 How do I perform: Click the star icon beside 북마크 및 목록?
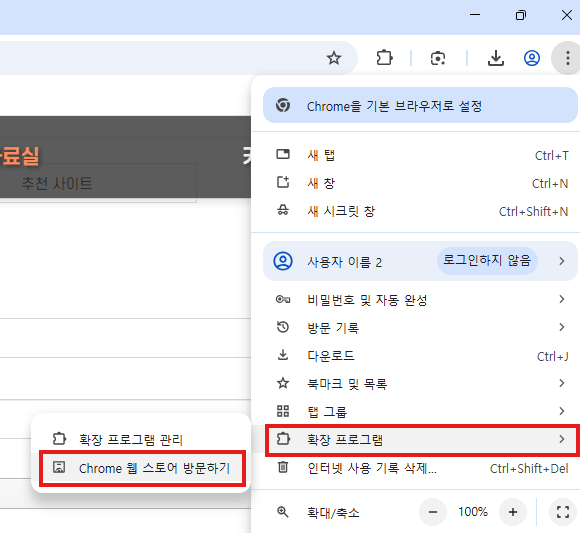pos(283,383)
